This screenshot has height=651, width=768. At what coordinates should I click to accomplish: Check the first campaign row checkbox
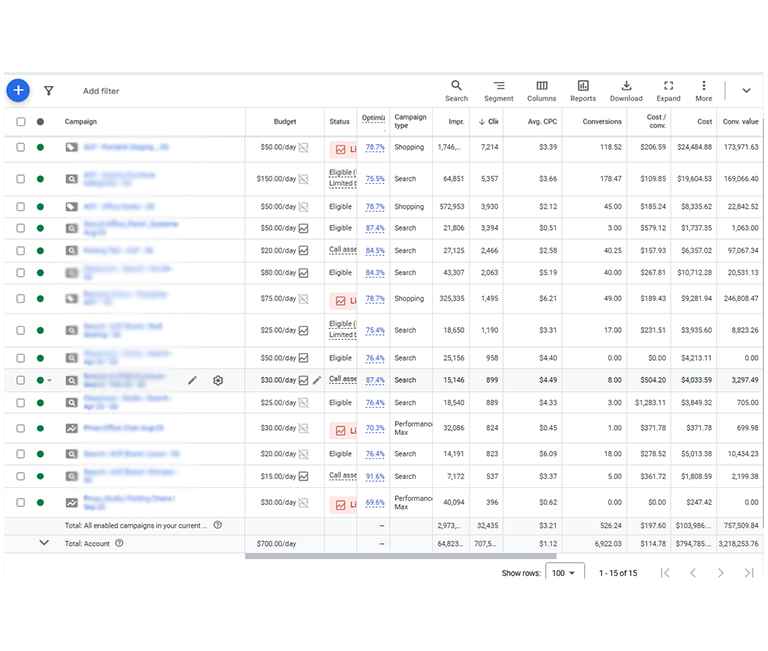point(21,147)
